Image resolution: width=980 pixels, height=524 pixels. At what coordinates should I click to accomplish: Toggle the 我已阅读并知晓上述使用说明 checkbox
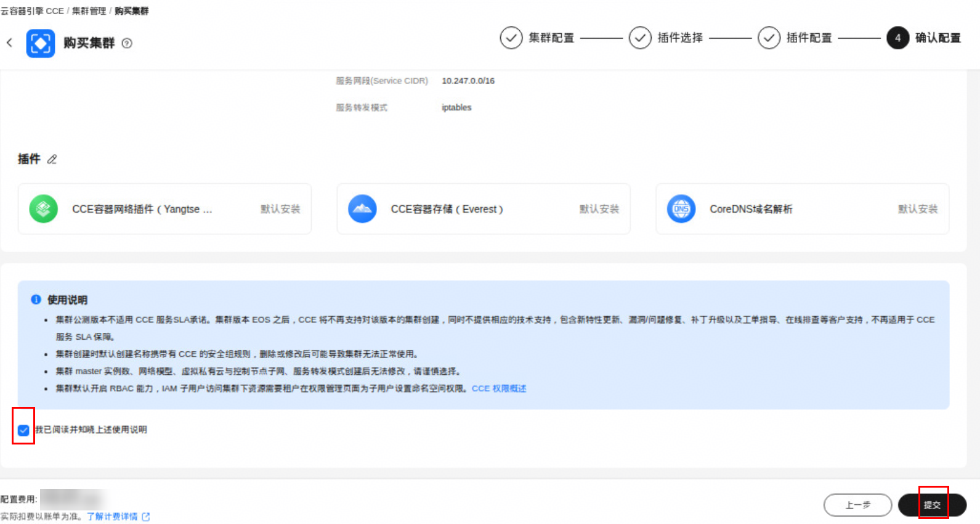click(x=23, y=430)
